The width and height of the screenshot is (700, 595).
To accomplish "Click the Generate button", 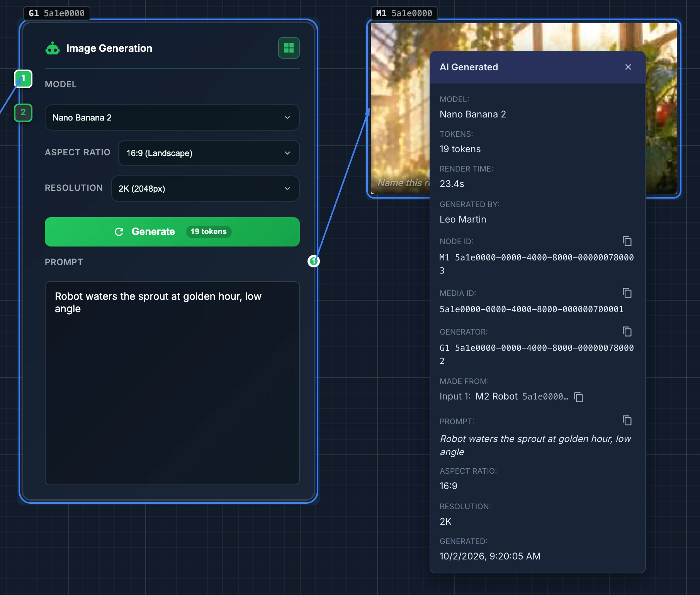I will point(172,231).
